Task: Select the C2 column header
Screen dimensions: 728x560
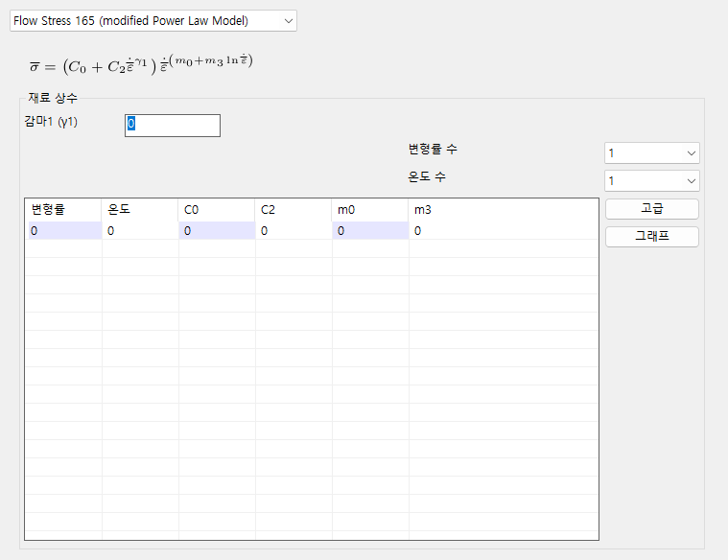Action: pos(294,210)
